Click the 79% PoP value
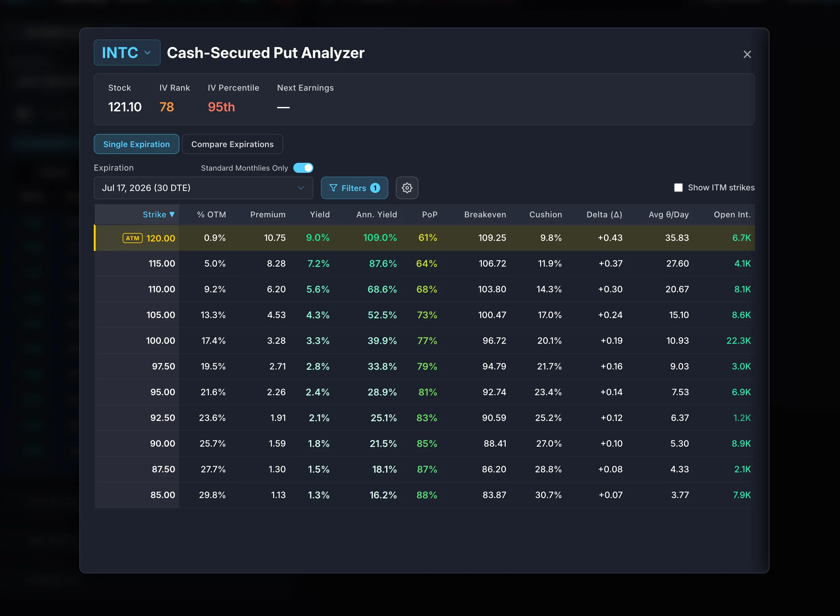 pos(427,367)
